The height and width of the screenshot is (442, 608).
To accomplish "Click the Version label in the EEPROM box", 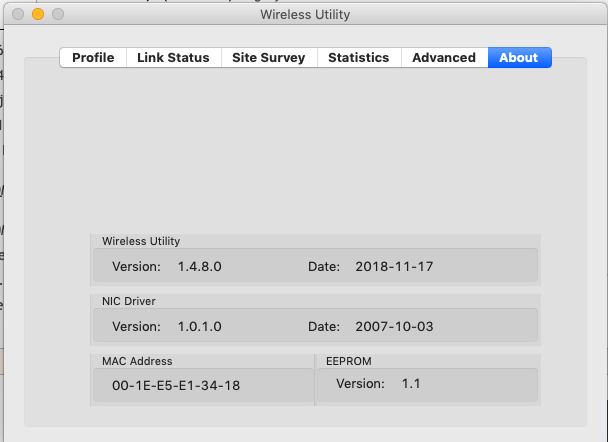I will pyautogui.click(x=360, y=383).
